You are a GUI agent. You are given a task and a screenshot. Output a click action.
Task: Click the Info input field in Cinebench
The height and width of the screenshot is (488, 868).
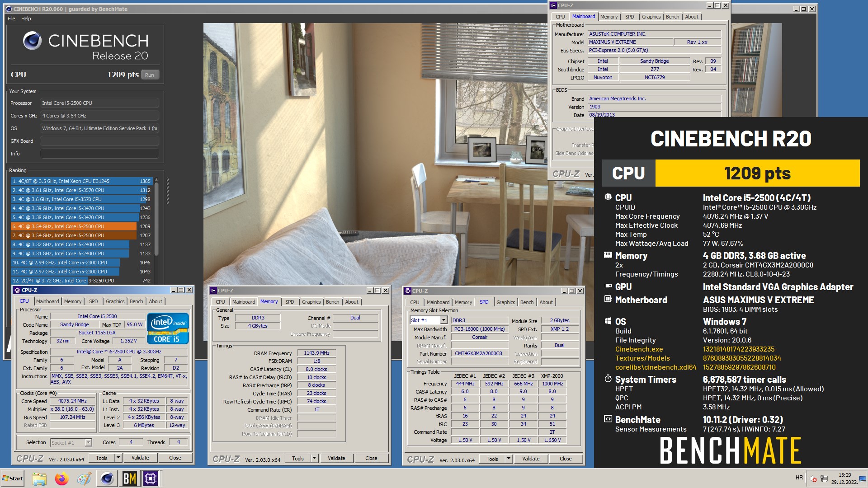tap(99, 154)
